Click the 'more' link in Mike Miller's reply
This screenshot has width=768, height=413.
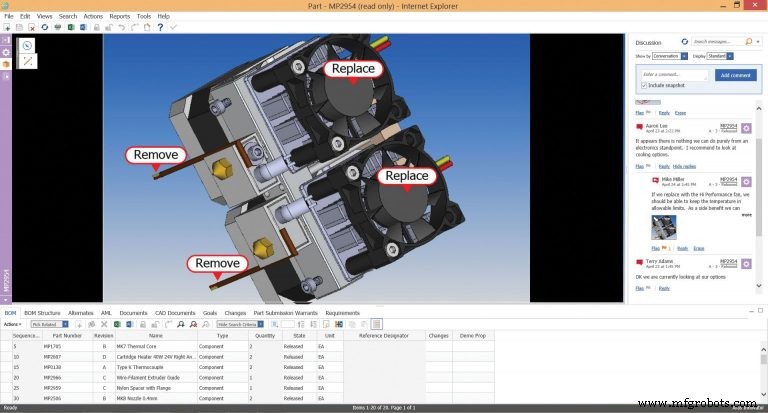tap(746, 215)
